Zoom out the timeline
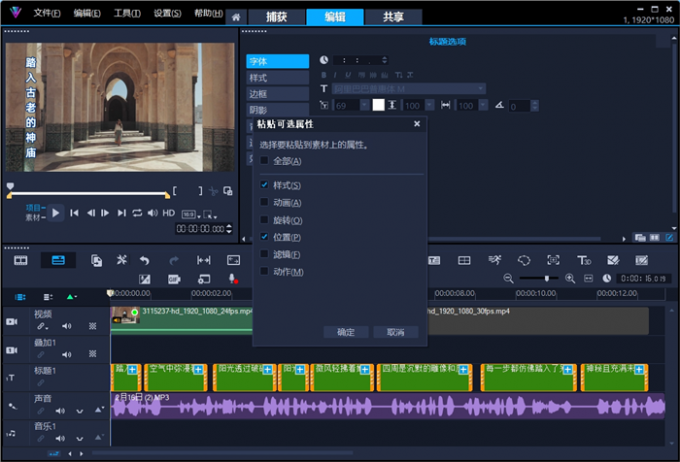680x462 pixels. pos(508,279)
